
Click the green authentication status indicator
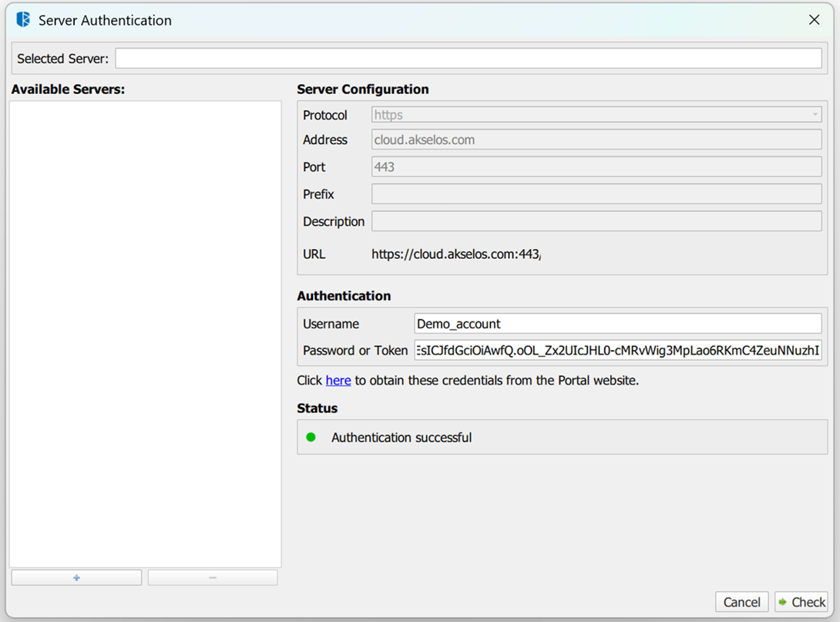click(311, 437)
